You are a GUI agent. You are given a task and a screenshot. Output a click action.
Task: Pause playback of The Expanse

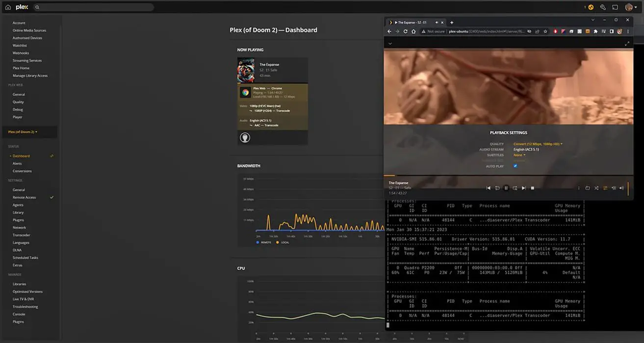pos(506,188)
